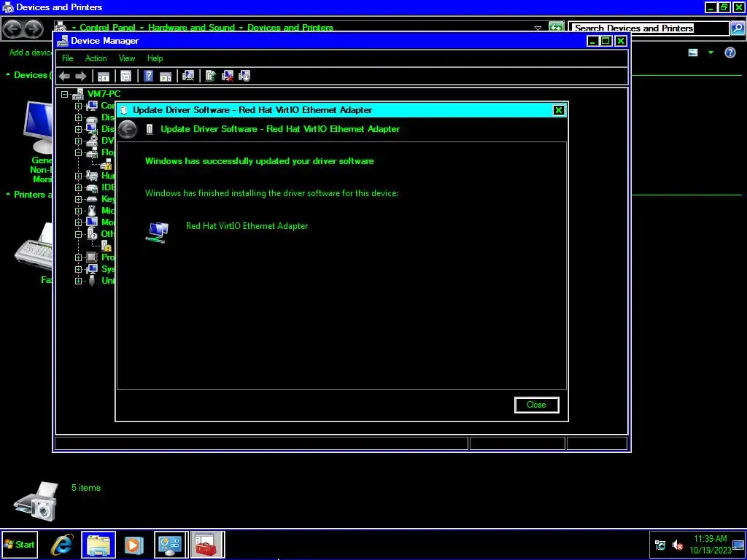Screen dimensions: 747x560
Task: Click the Back arrow in Device Manager toolbar
Action: (64, 76)
